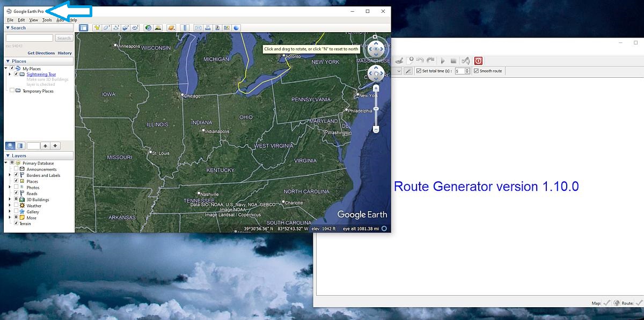644x320 pixels.
Task: Open the File menu
Action: (x=10, y=20)
